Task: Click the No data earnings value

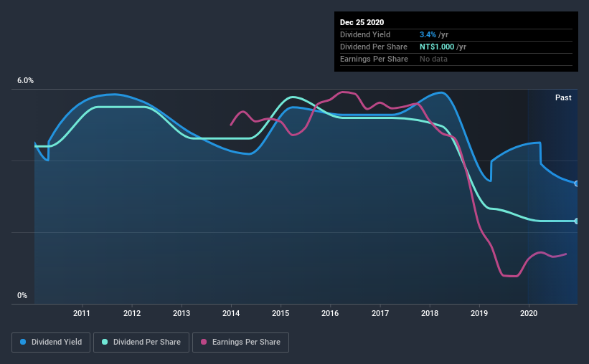Action: (433, 59)
